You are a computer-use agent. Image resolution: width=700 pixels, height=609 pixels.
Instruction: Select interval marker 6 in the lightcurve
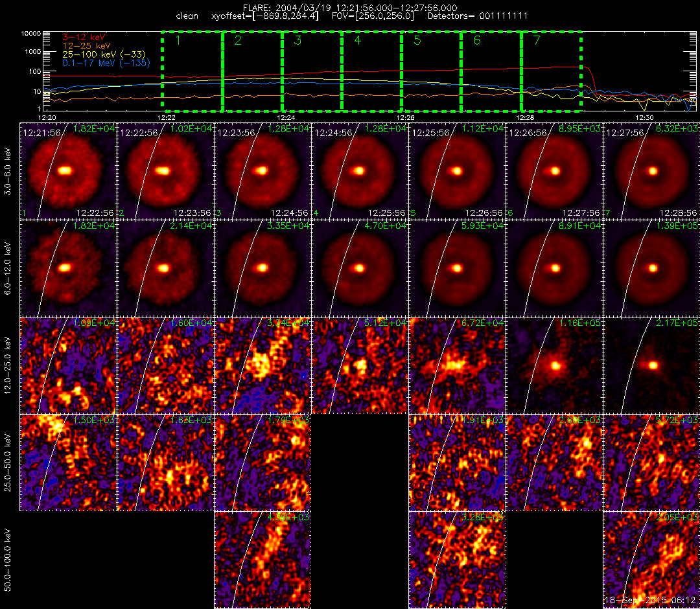point(477,40)
